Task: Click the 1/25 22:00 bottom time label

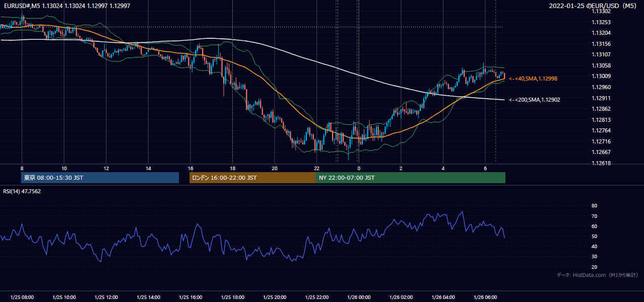Action: [x=316, y=297]
